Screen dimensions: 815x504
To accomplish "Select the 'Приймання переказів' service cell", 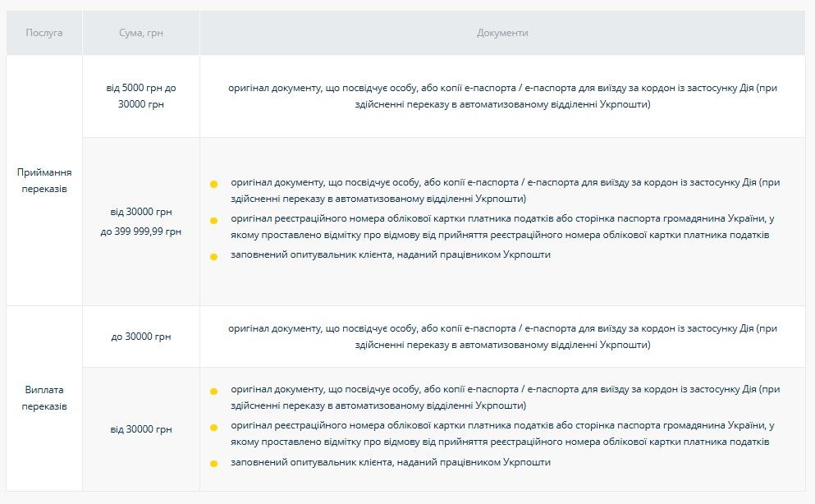I will [x=44, y=181].
